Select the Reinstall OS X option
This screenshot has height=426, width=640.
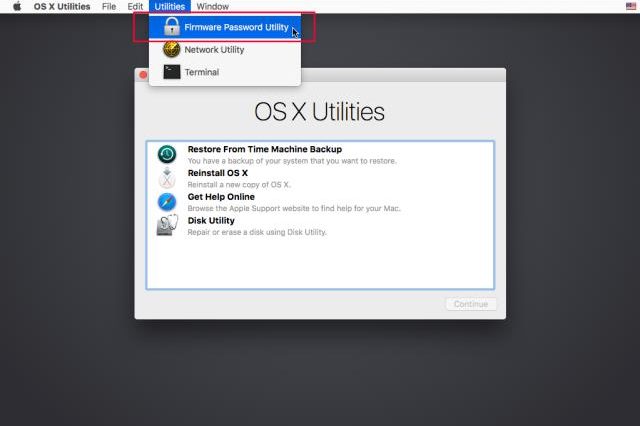[x=320, y=178]
